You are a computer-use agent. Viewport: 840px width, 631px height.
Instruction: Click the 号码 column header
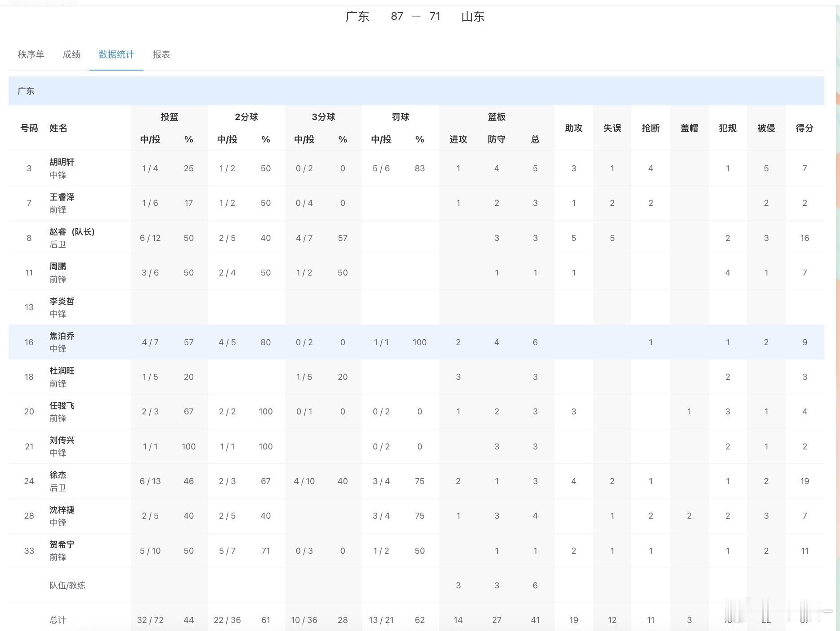coord(29,128)
